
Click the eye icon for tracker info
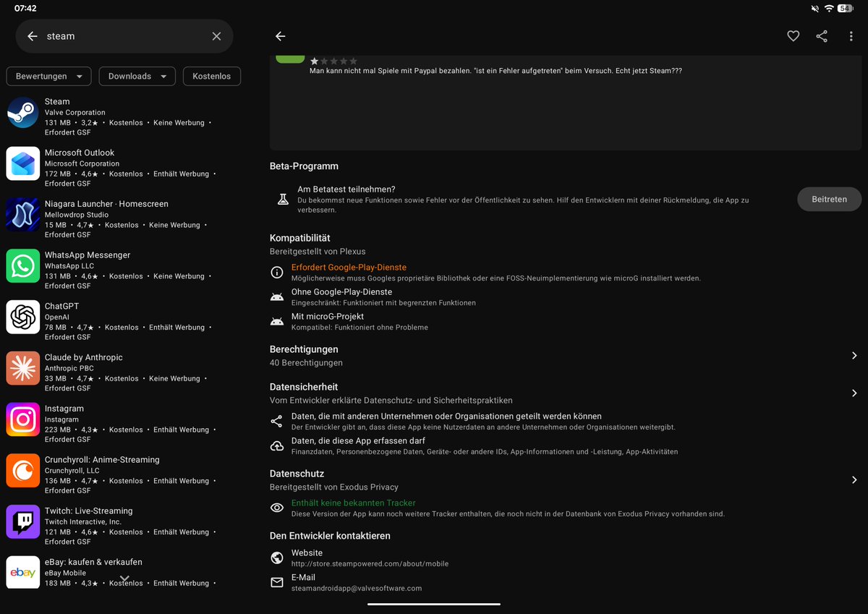[276, 508]
